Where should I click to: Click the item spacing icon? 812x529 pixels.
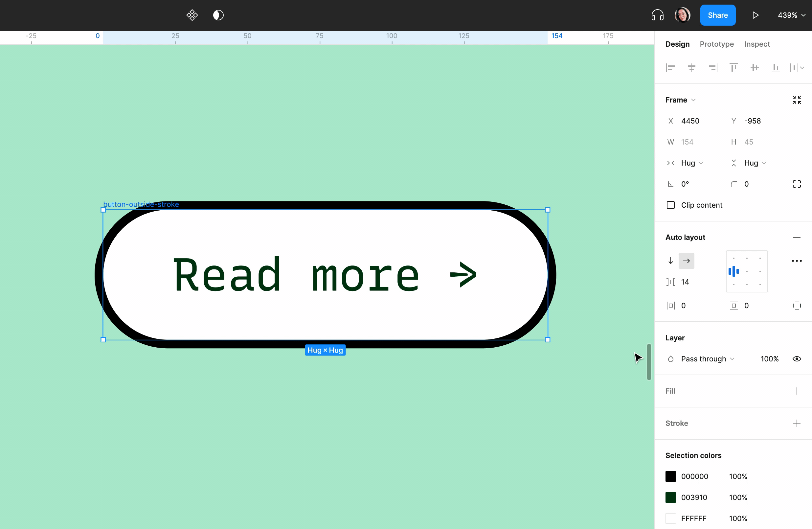[x=670, y=282]
